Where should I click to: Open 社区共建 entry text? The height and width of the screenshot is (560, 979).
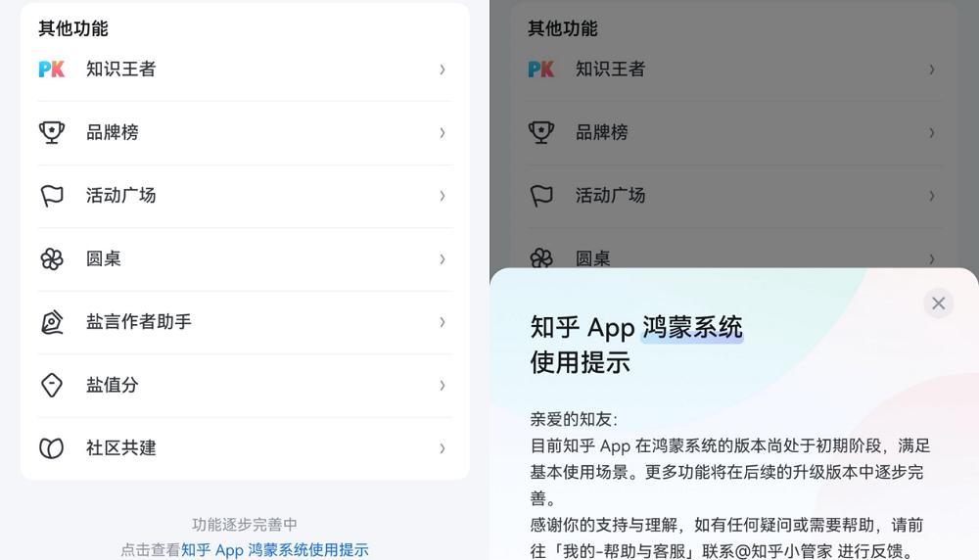pos(120,447)
